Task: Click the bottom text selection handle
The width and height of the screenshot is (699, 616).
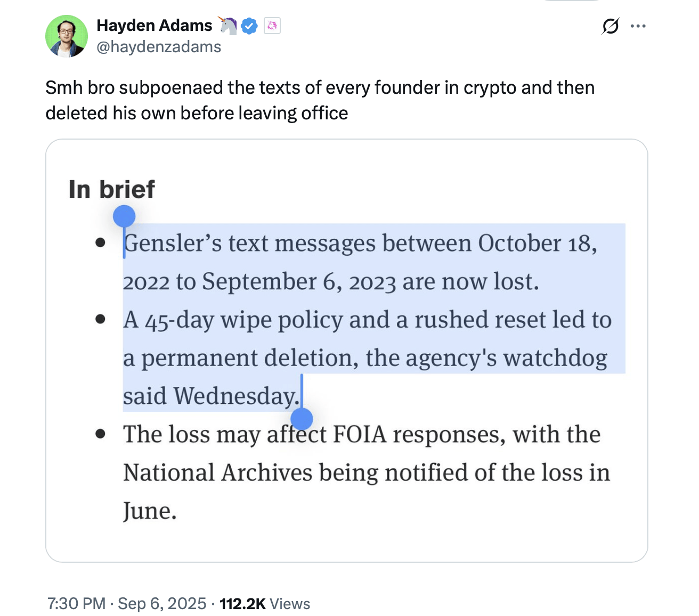Action: pos(302,419)
